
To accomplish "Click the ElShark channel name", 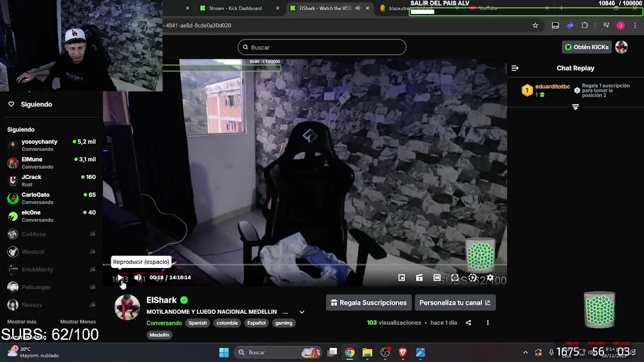I will tap(162, 300).
